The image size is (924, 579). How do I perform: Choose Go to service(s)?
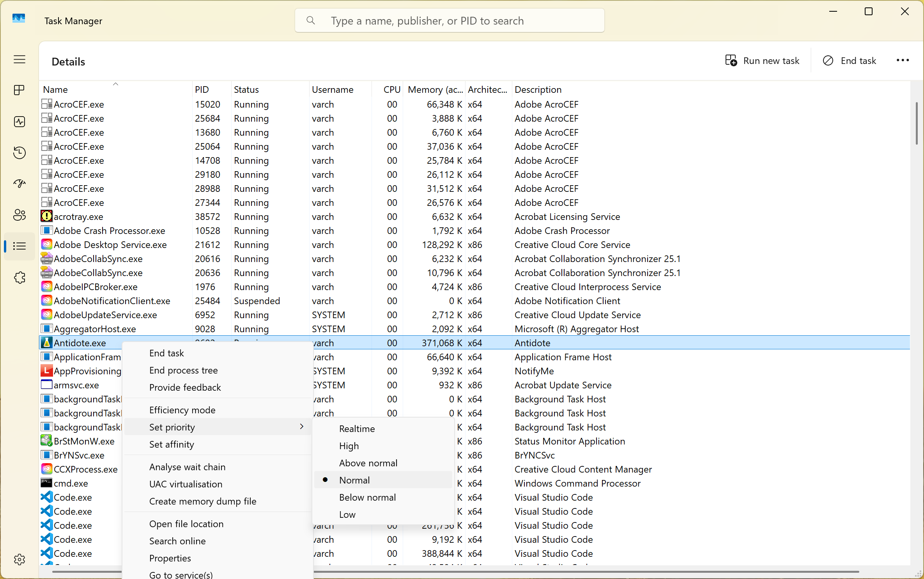(x=218, y=574)
